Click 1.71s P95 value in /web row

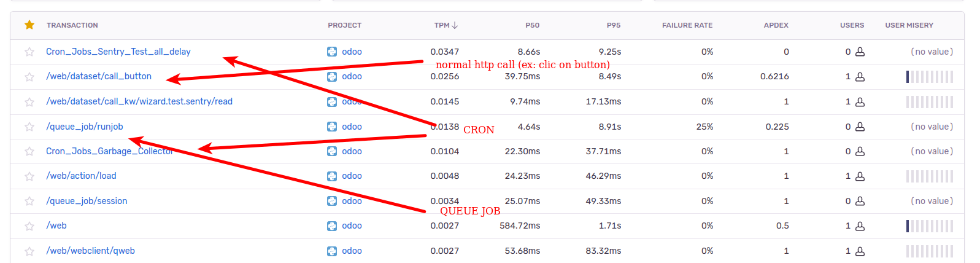610,226
